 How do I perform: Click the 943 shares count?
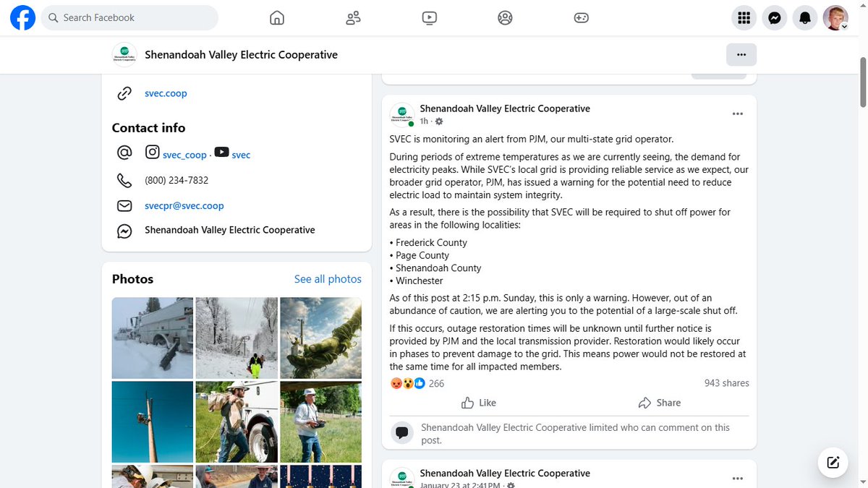727,383
